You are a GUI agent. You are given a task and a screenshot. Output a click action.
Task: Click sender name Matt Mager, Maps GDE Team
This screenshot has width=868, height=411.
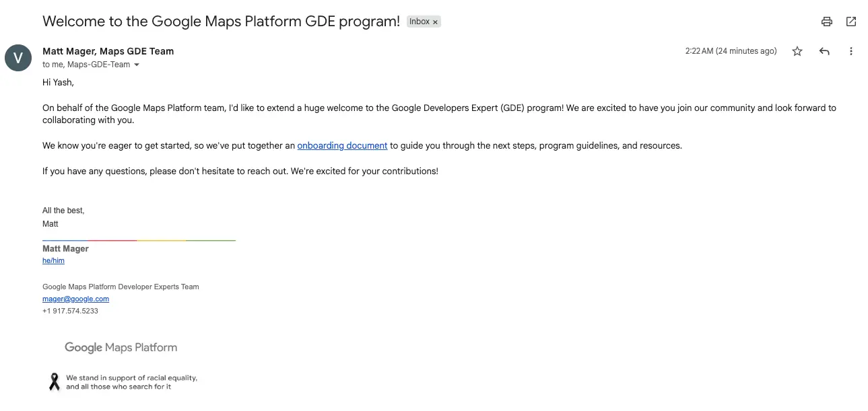(x=108, y=51)
